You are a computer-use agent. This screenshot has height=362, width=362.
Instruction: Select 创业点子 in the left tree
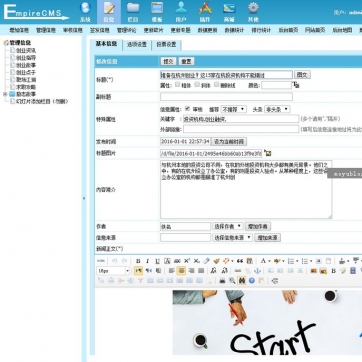pos(26,72)
